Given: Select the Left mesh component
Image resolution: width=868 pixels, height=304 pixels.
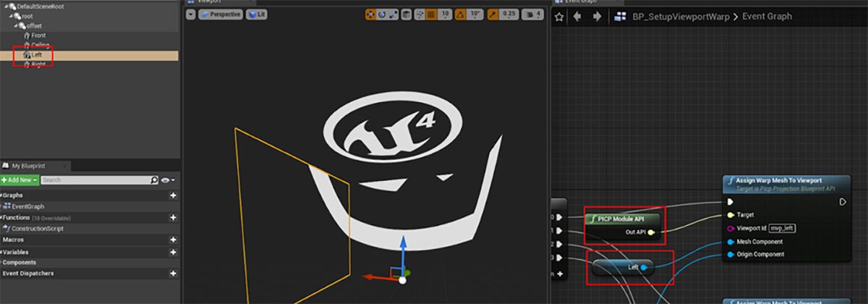Looking at the screenshot, I should coord(38,55).
